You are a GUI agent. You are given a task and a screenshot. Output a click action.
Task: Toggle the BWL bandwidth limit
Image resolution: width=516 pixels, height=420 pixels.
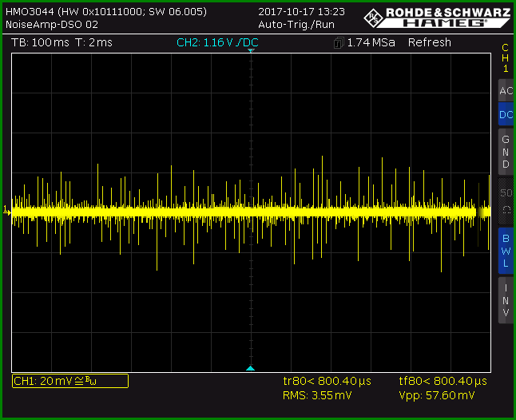click(x=506, y=251)
